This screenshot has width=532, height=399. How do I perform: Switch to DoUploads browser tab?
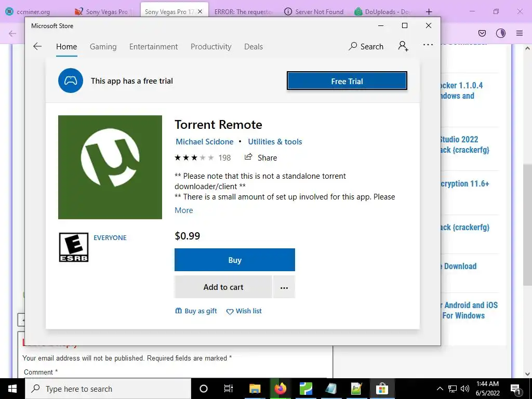tap(383, 11)
